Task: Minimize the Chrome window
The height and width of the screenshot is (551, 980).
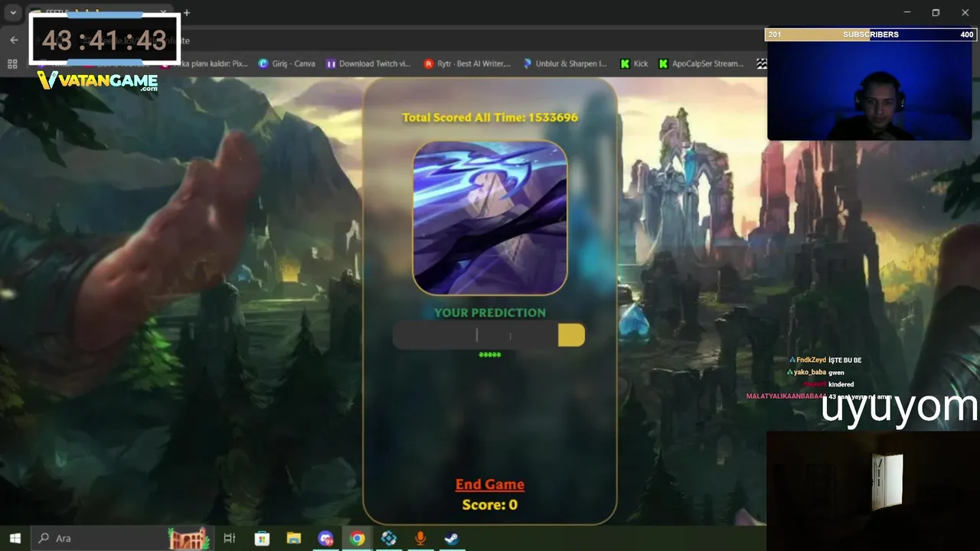Action: point(906,12)
